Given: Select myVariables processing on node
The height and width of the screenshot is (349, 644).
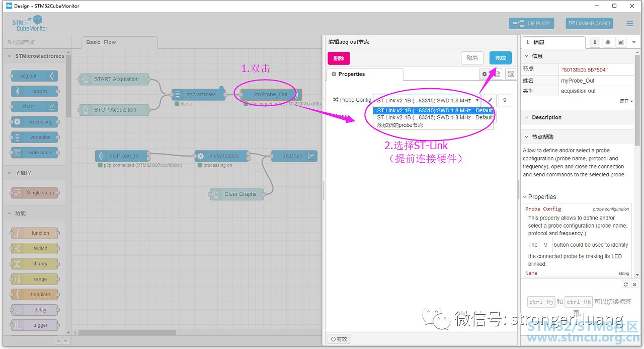Looking at the screenshot, I should point(222,156).
